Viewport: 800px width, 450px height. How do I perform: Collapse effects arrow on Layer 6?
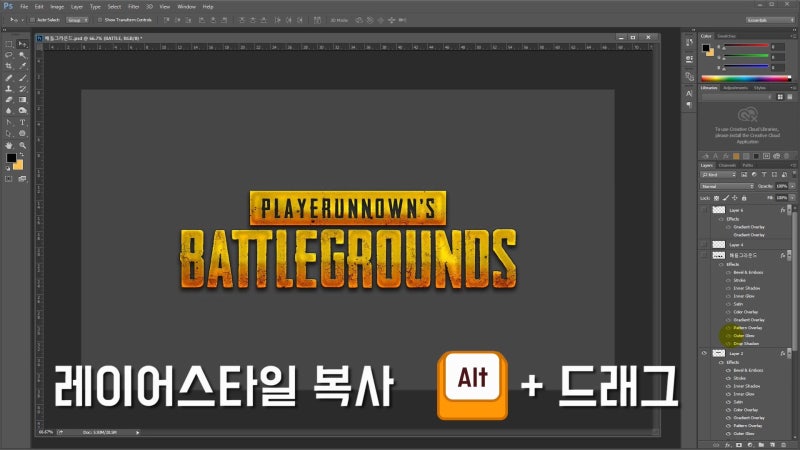click(789, 210)
